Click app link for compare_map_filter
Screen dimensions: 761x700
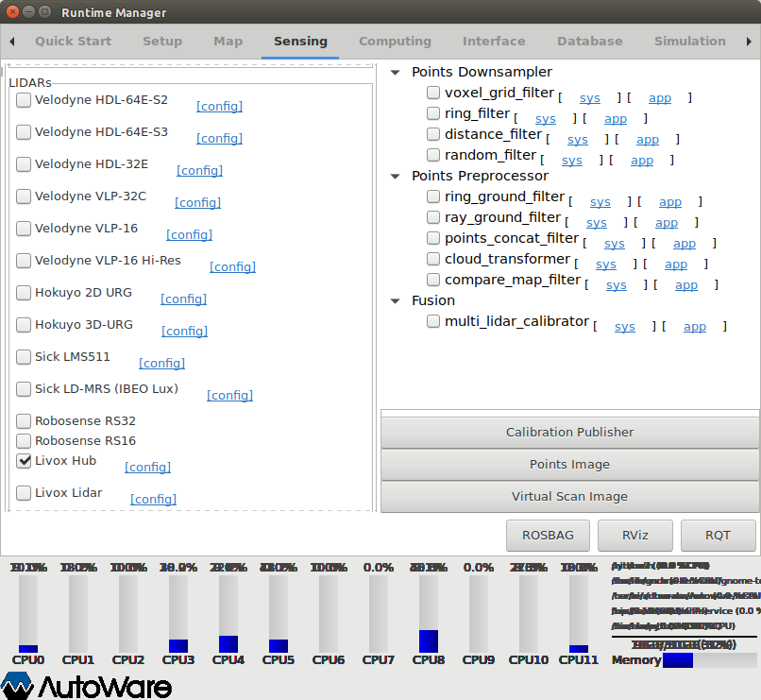pyautogui.click(x=686, y=285)
